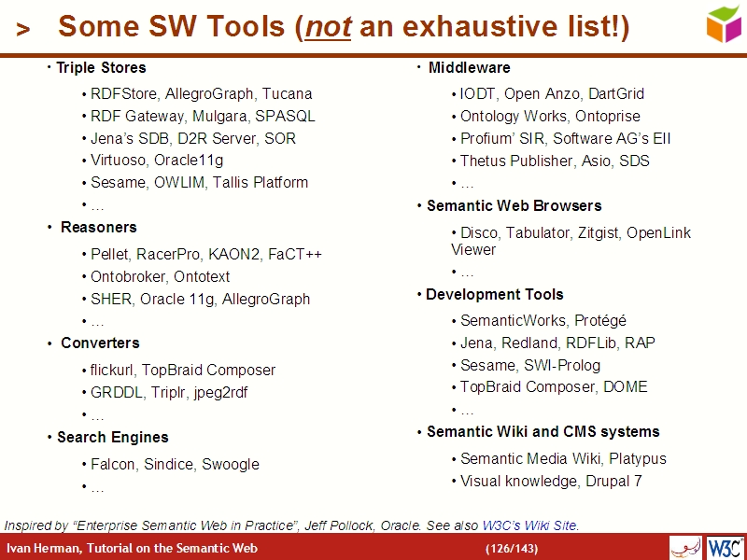
Task: Click the red footer bar
Action: (373, 548)
